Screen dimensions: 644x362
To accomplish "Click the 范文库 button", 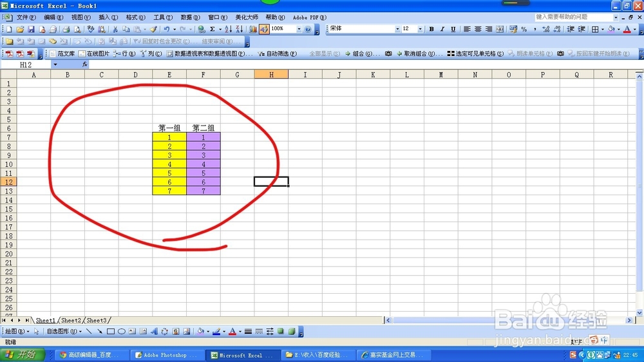I will (x=62, y=53).
